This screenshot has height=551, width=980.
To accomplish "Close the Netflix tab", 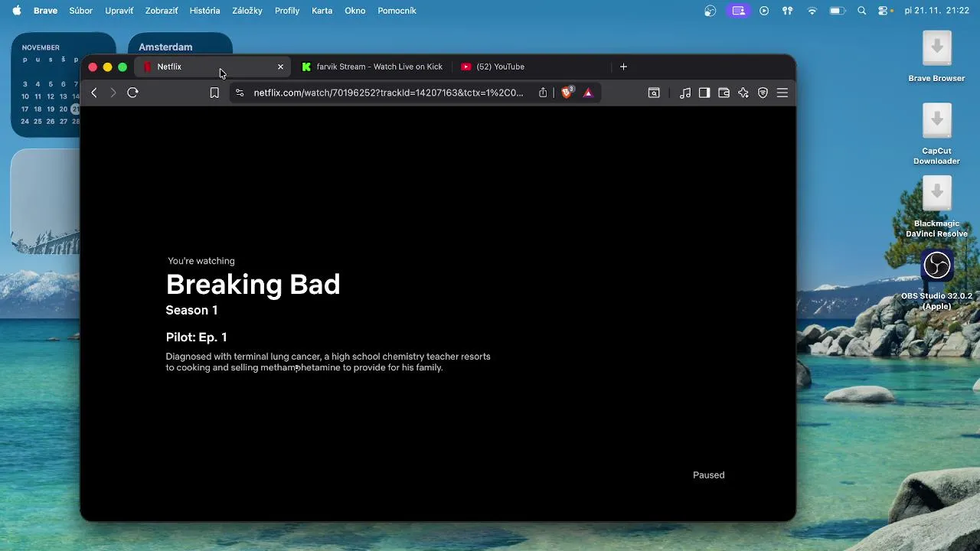I will (x=280, y=67).
